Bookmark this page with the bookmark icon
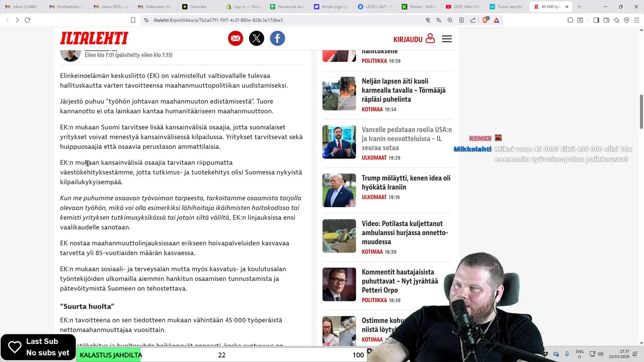Viewport: 644px width, 362px height. [x=133, y=20]
